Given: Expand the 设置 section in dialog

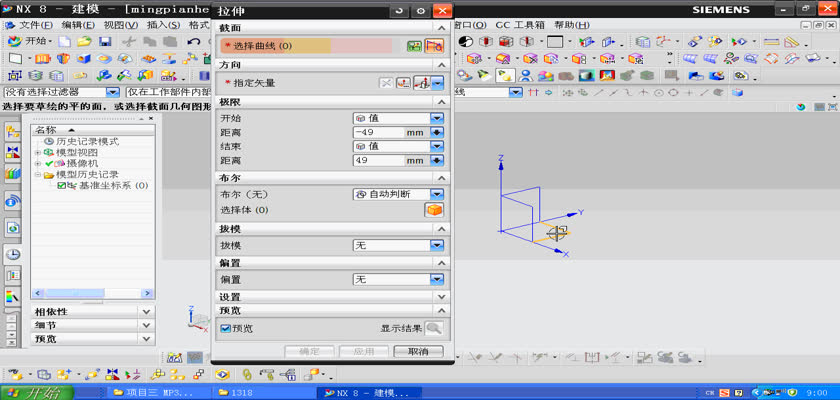Looking at the screenshot, I should (x=441, y=296).
